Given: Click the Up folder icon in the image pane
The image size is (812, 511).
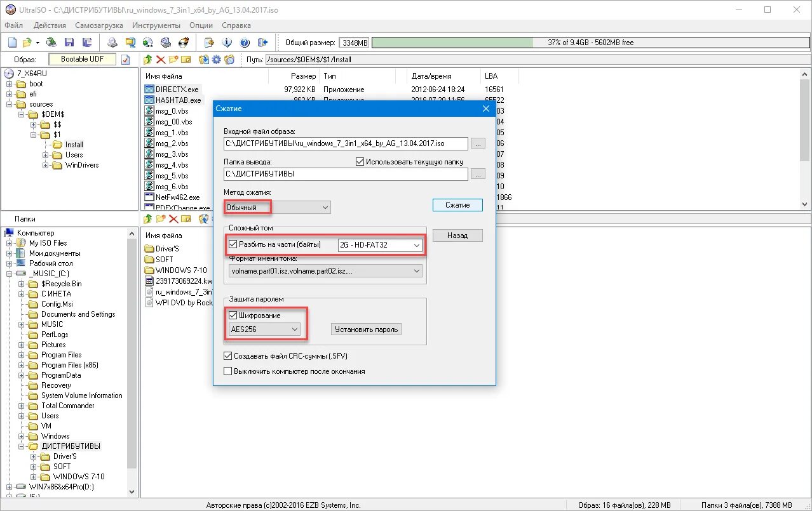Looking at the screenshot, I should 148,60.
